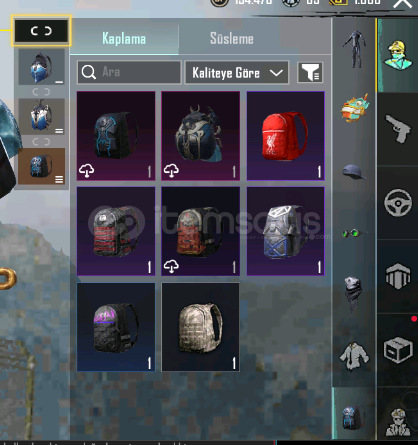Image resolution: width=418 pixels, height=445 pixels.
Task: Toggle the link brackets button at top
Action: [x=41, y=31]
